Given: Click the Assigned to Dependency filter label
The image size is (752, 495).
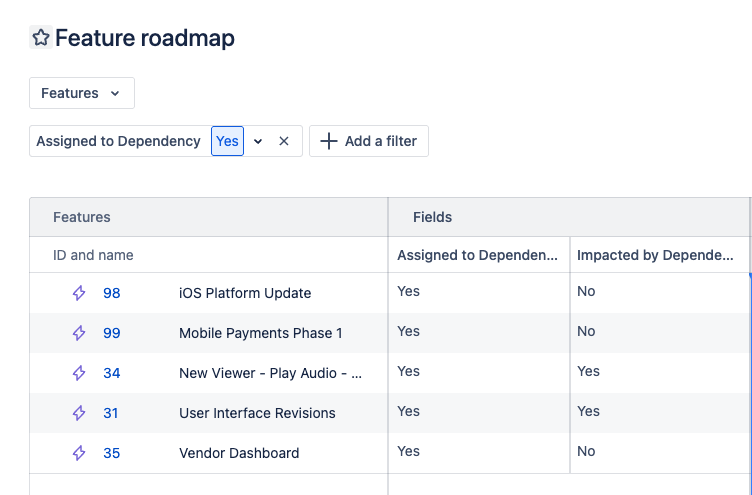Looking at the screenshot, I should click(x=118, y=141).
